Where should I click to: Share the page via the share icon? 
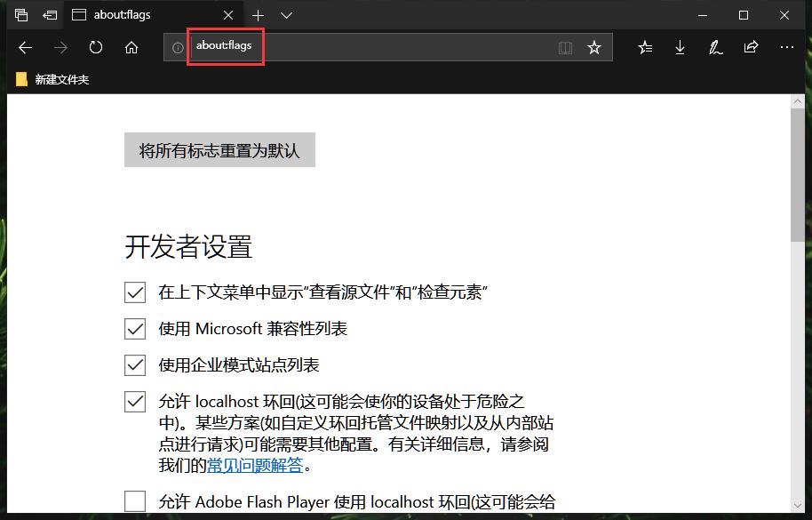(x=751, y=47)
